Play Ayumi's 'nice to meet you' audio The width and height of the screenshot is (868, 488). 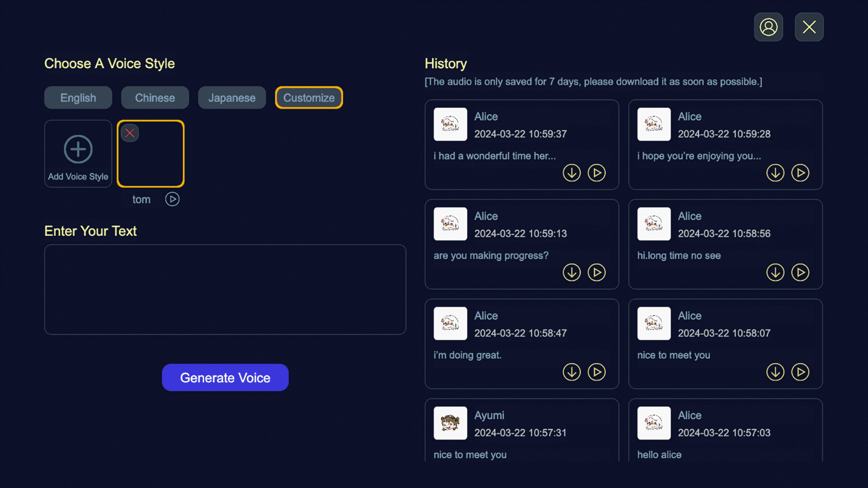coord(596,471)
